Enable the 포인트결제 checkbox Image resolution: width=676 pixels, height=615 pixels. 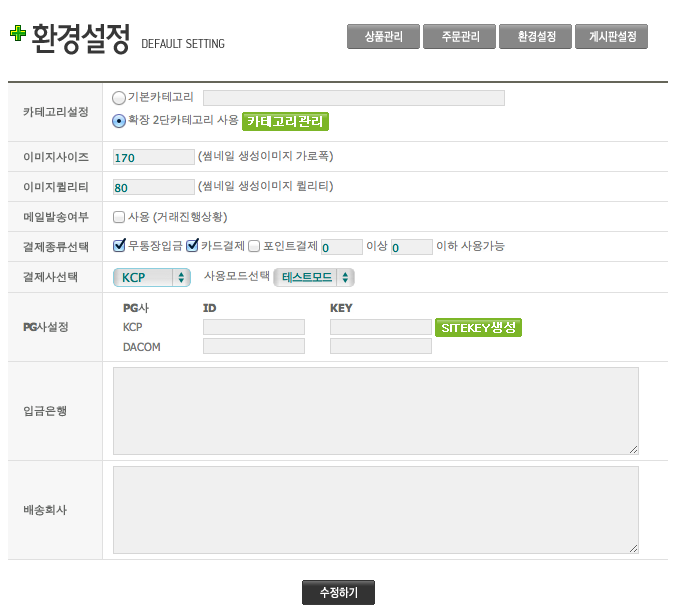click(x=254, y=246)
